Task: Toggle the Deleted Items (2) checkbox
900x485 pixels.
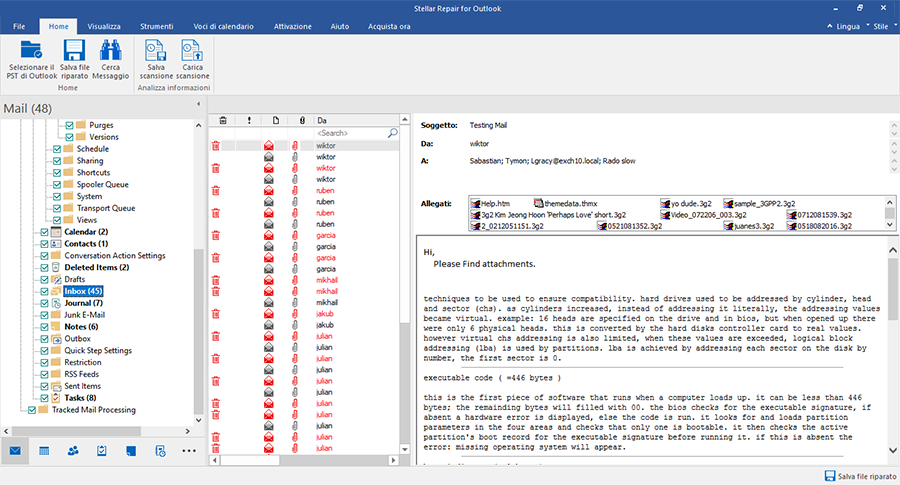Action: [44, 267]
